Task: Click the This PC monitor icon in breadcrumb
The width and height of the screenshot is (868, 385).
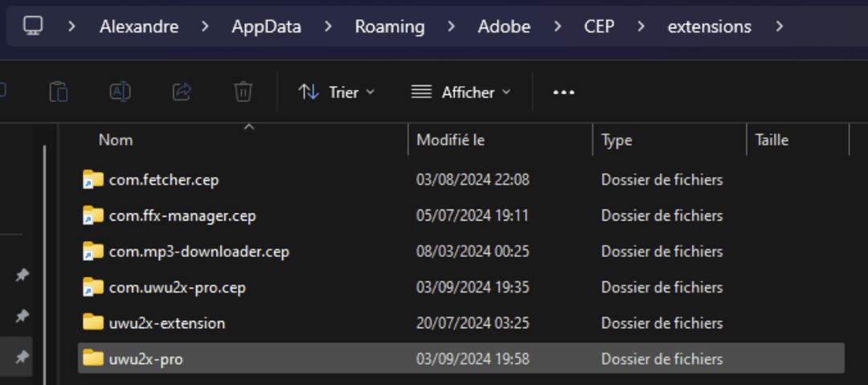Action: click(x=33, y=27)
